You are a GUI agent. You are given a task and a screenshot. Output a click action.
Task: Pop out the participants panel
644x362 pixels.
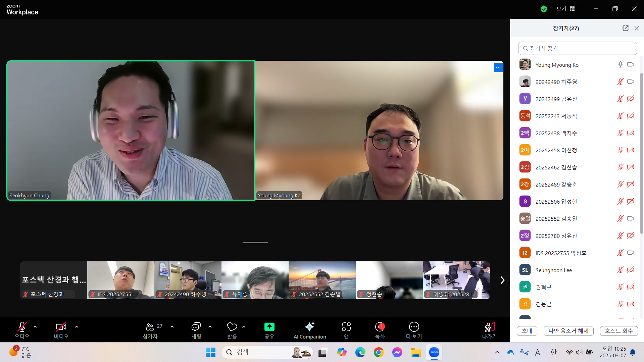pos(625,28)
